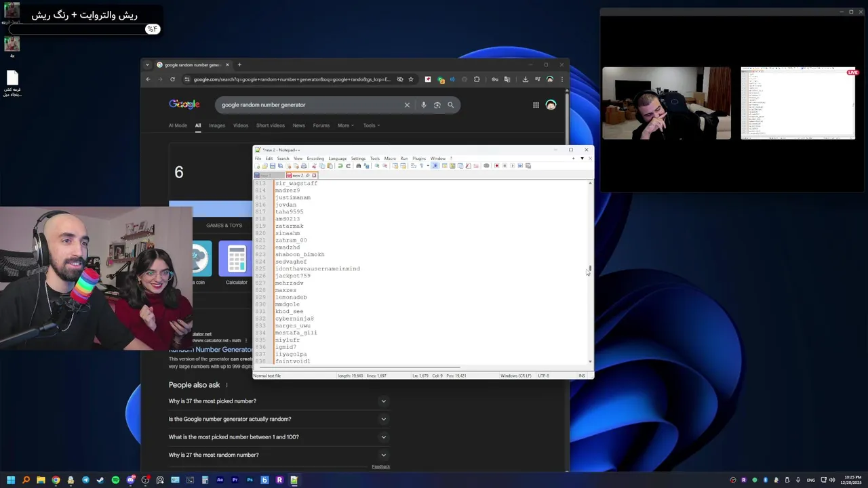Open Telegram from the taskbar
The image size is (868, 488).
pos(85,480)
